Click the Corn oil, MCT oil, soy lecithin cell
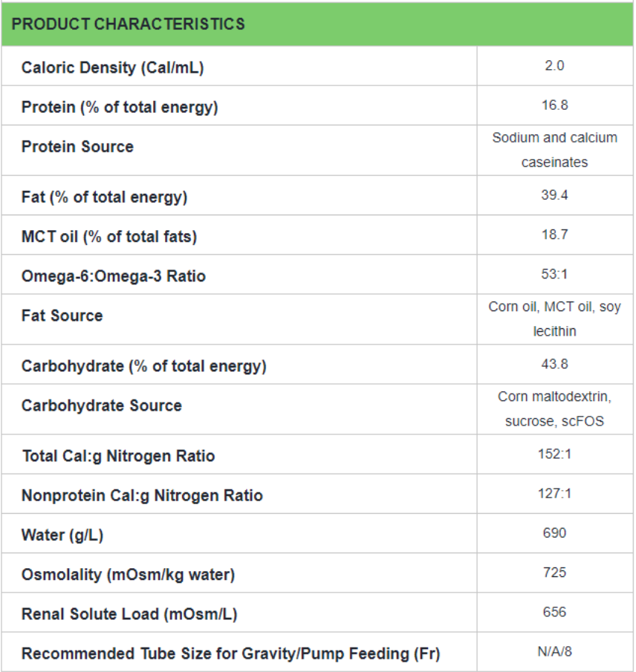This screenshot has height=672, width=636. click(x=554, y=319)
